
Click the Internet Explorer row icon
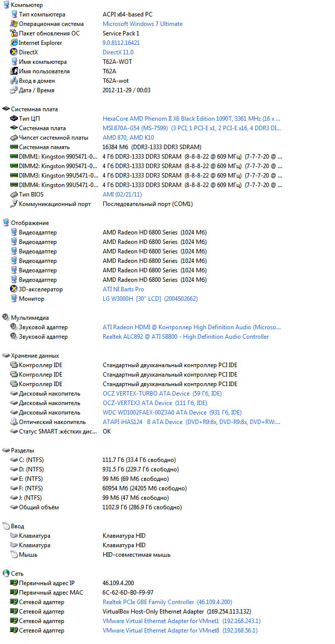click(14, 43)
